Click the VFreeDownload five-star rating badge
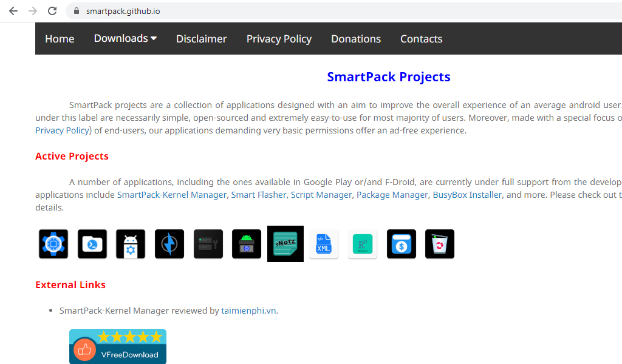The height and width of the screenshot is (364, 622). (x=117, y=346)
